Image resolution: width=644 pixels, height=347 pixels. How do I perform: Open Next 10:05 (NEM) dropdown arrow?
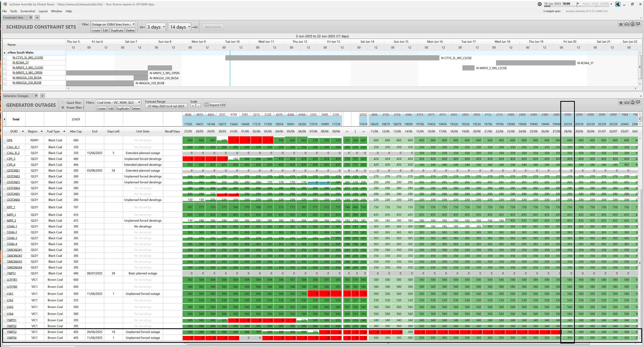click(x=611, y=4)
